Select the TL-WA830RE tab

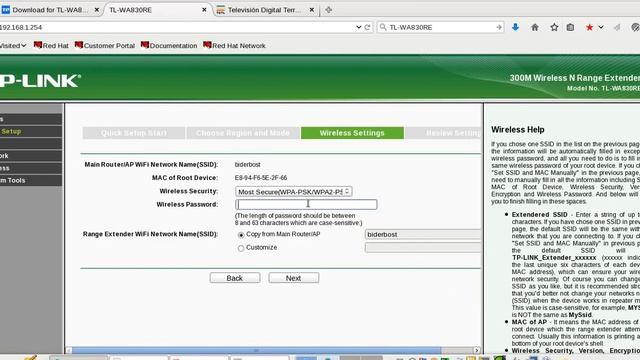[x=158, y=10]
